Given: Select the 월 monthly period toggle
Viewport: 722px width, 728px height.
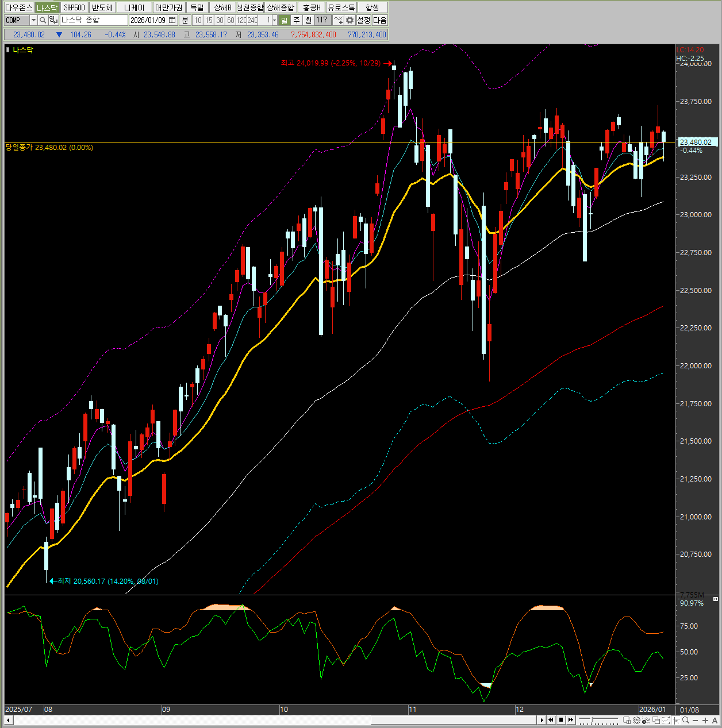Looking at the screenshot, I should (x=309, y=20).
